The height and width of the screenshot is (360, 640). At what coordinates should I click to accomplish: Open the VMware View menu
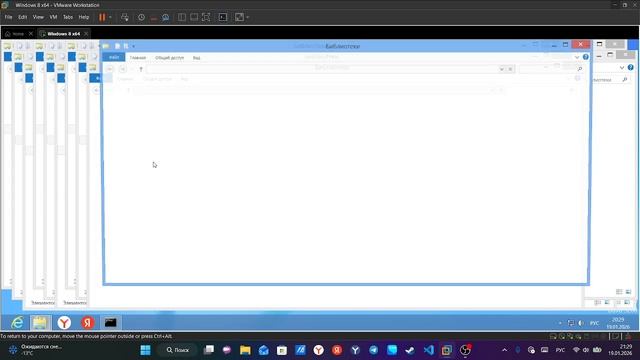point(38,17)
